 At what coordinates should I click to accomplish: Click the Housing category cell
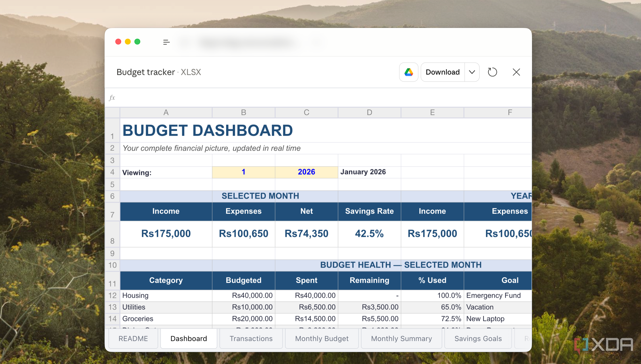coord(166,296)
